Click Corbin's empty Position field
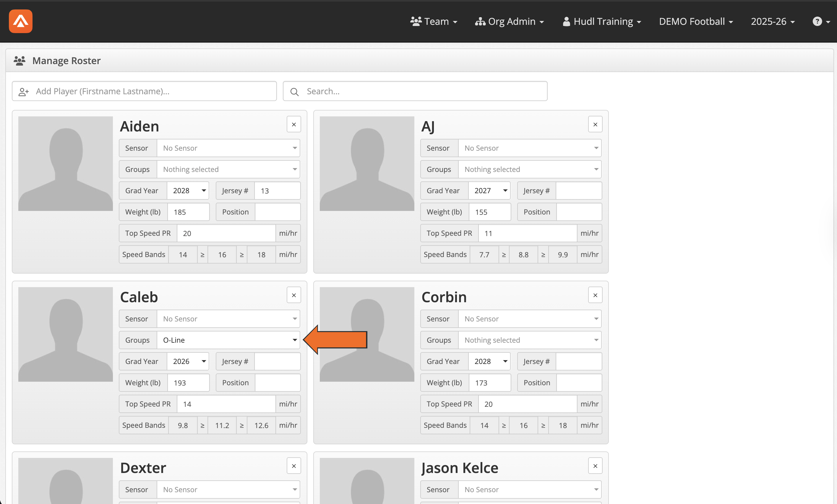 point(579,383)
